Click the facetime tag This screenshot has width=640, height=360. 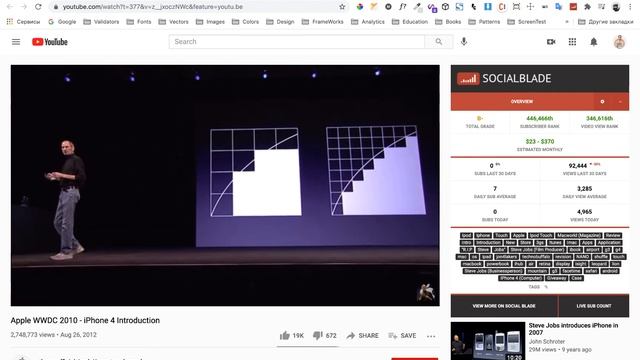tap(571, 271)
